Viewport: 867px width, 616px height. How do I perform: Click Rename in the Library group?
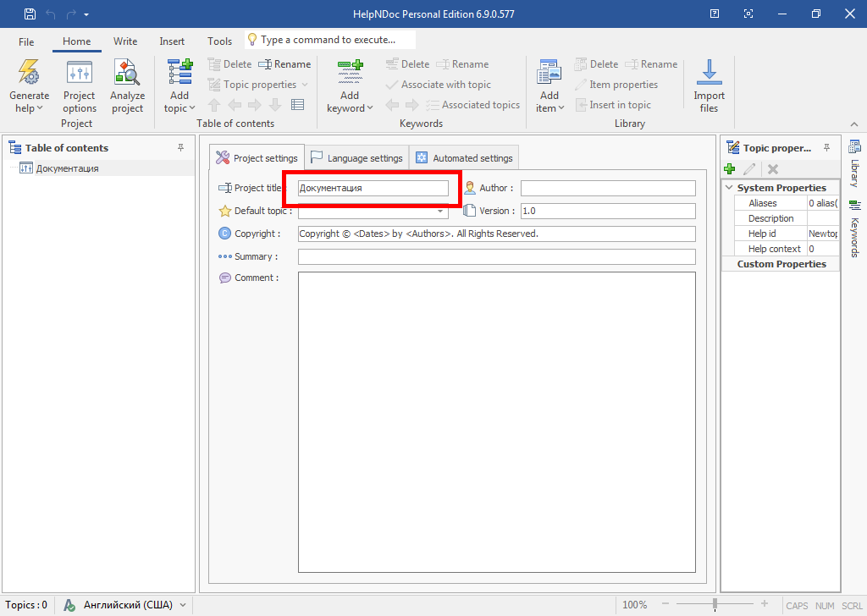(x=651, y=64)
